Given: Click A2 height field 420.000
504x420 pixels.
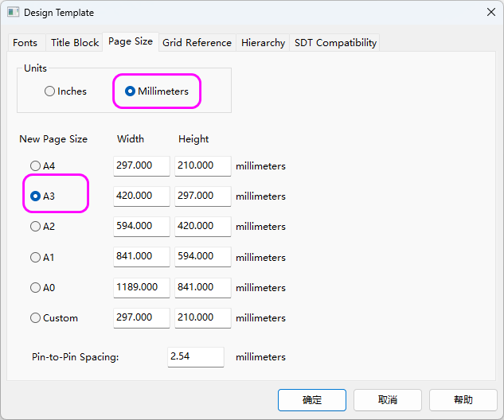Looking at the screenshot, I should click(x=203, y=227).
